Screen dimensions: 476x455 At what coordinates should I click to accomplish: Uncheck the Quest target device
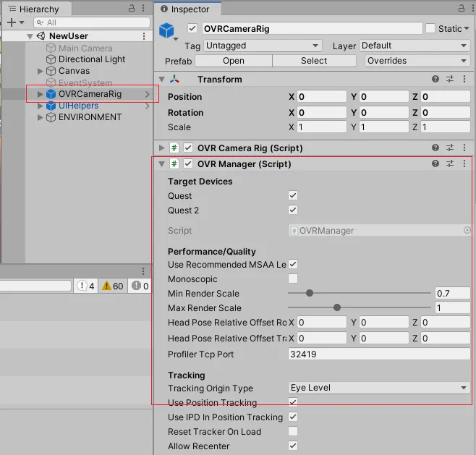click(x=293, y=195)
